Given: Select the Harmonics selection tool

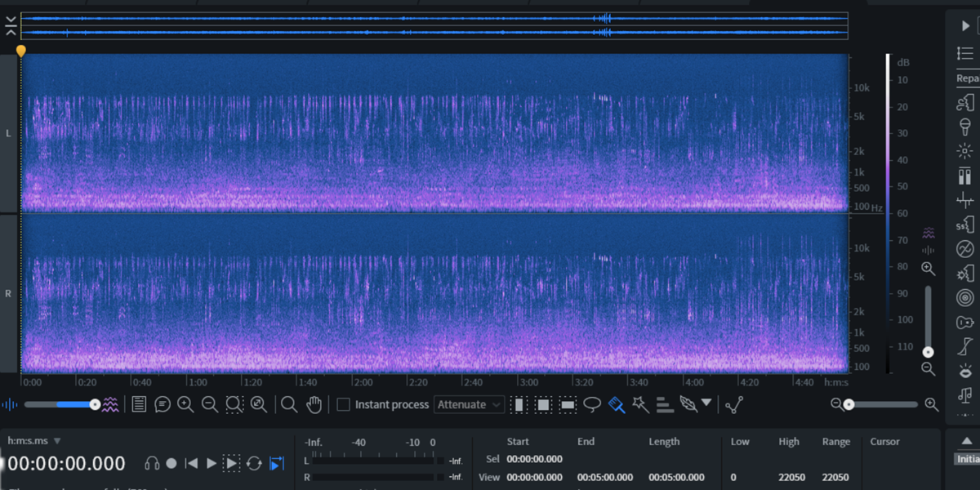Looking at the screenshot, I should (x=665, y=404).
